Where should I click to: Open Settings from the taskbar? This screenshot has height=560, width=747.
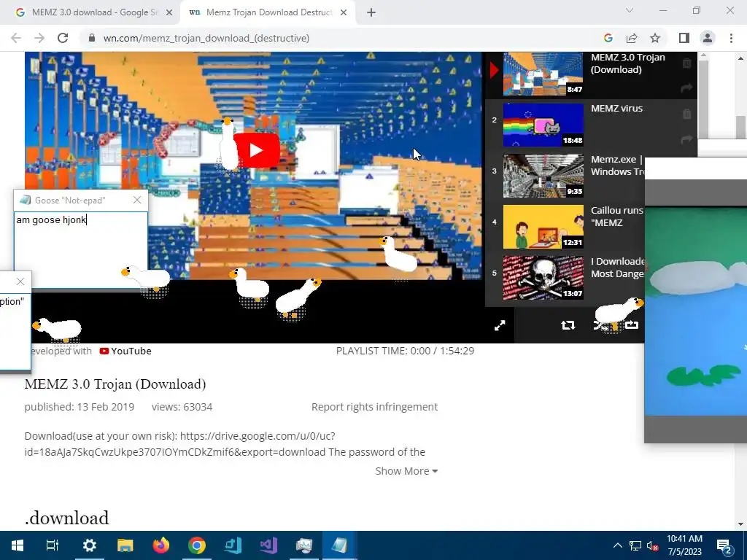[89, 545]
